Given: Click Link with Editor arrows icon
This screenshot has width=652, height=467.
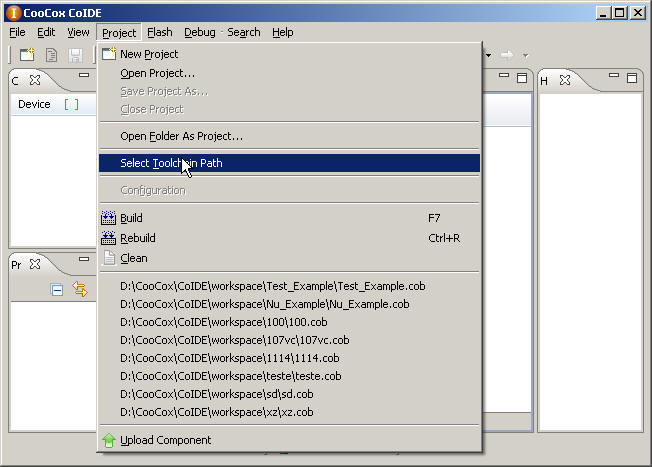Looking at the screenshot, I should coord(80,289).
